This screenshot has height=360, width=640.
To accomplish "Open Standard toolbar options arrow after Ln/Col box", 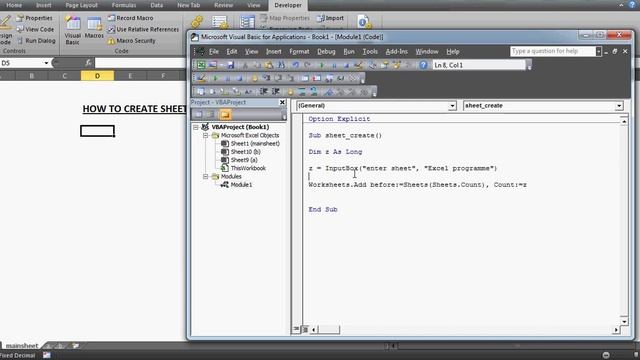I will (529, 65).
